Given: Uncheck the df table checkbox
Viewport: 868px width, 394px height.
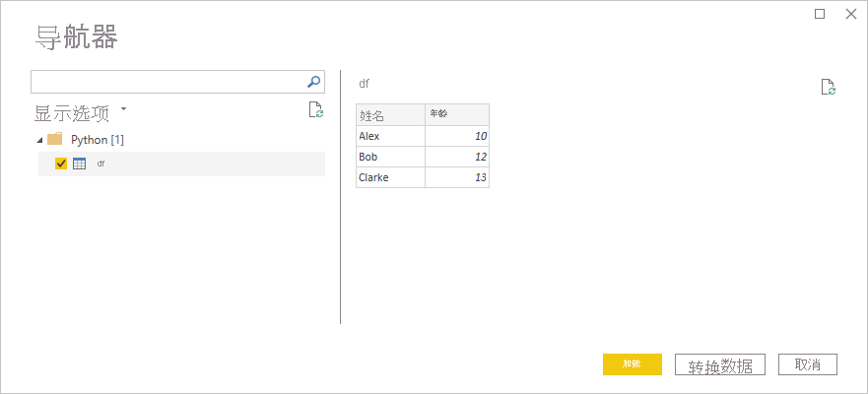Looking at the screenshot, I should coord(61,164).
